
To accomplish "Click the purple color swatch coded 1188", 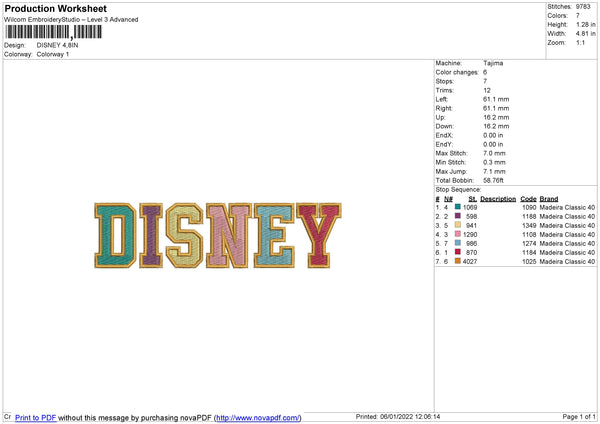I will point(458,216).
